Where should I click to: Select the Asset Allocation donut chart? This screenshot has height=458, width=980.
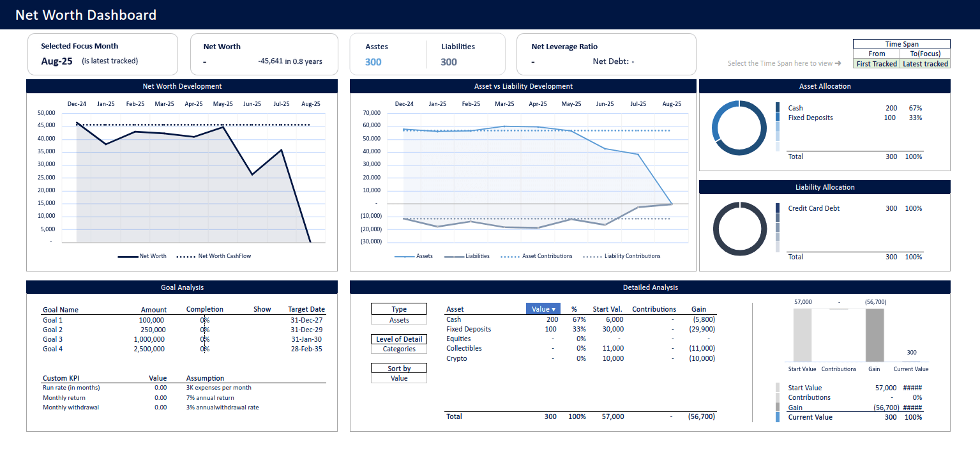click(739, 128)
